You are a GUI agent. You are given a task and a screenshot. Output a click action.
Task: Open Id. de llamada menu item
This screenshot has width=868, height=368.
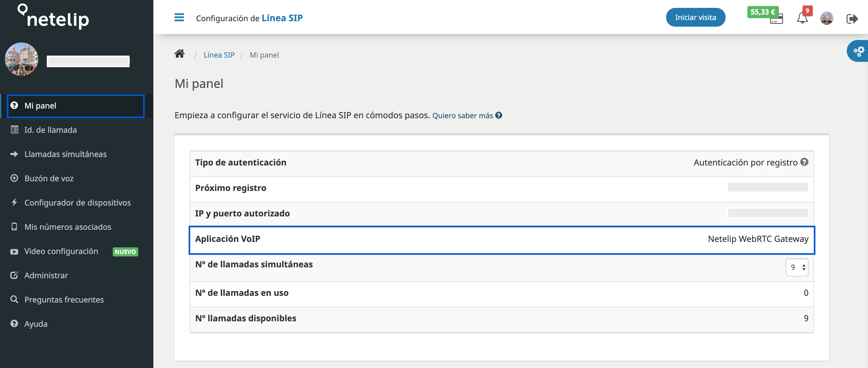pyautogui.click(x=51, y=130)
